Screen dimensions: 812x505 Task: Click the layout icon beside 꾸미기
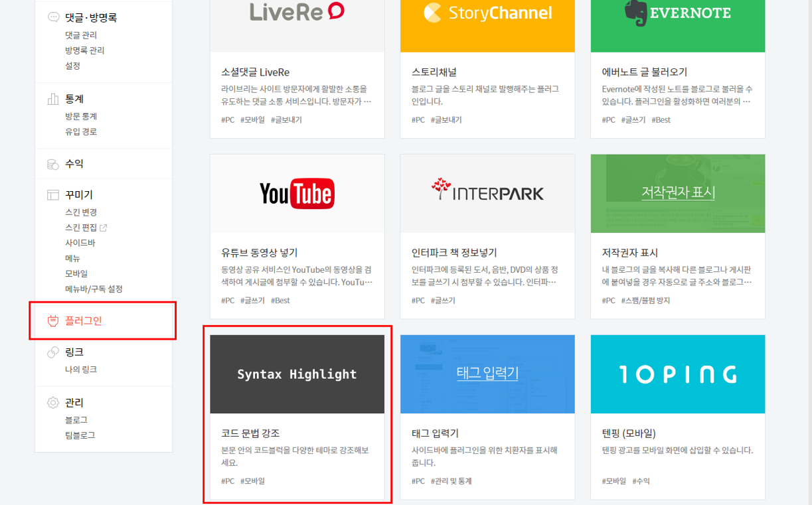(x=53, y=195)
